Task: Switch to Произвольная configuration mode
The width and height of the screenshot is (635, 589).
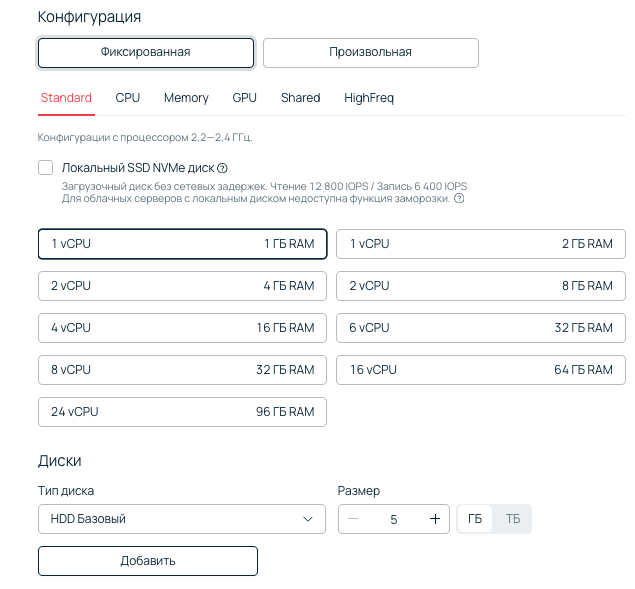Action: click(370, 52)
